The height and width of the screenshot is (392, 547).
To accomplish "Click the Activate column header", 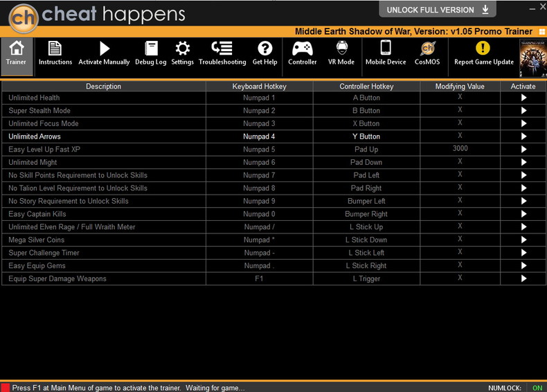I will point(523,86).
